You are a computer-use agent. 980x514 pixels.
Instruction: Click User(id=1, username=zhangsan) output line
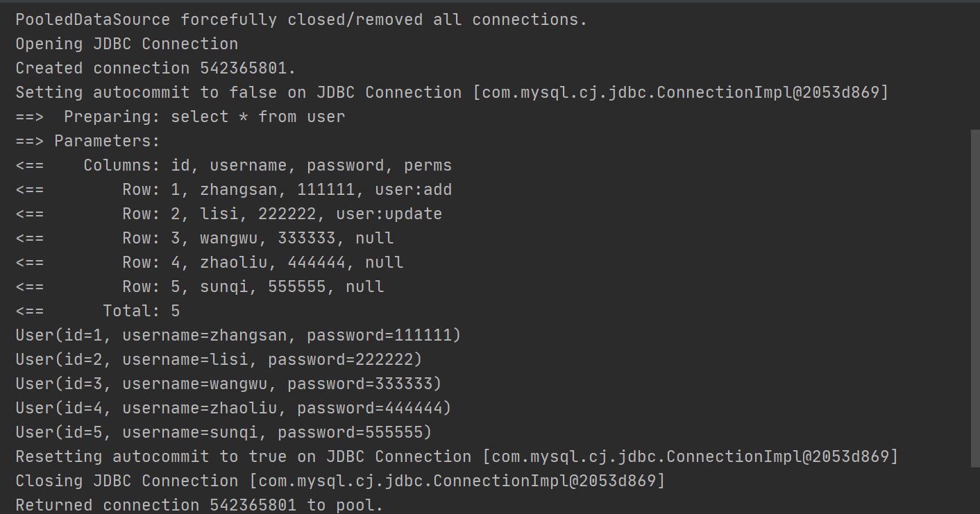click(x=239, y=335)
